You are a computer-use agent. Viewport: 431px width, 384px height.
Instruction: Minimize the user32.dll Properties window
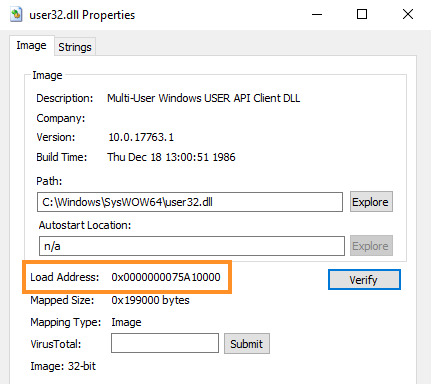pyautogui.click(x=317, y=14)
